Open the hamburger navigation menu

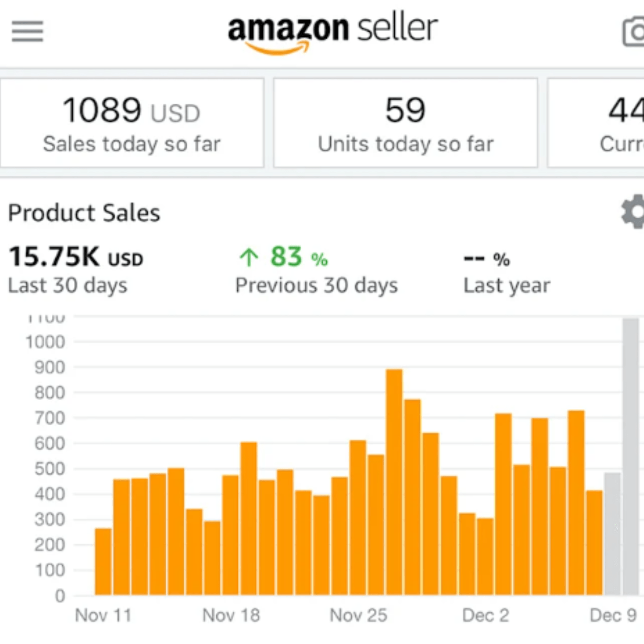pos(27,31)
